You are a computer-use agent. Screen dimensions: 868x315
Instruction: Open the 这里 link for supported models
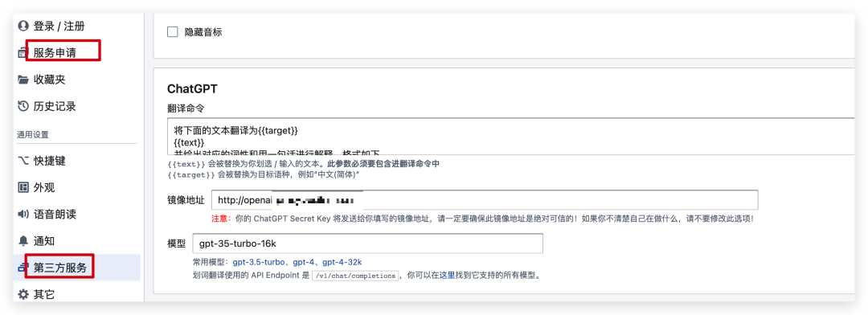[447, 275]
